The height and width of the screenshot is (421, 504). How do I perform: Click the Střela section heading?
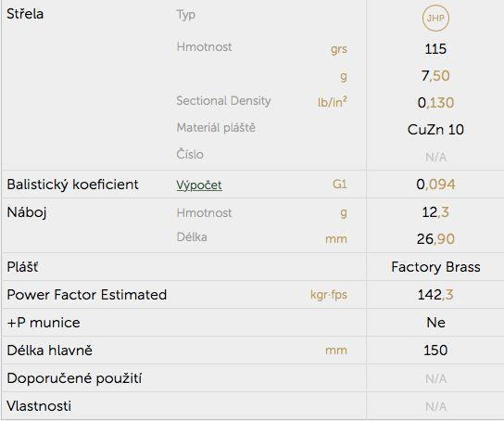25,14
